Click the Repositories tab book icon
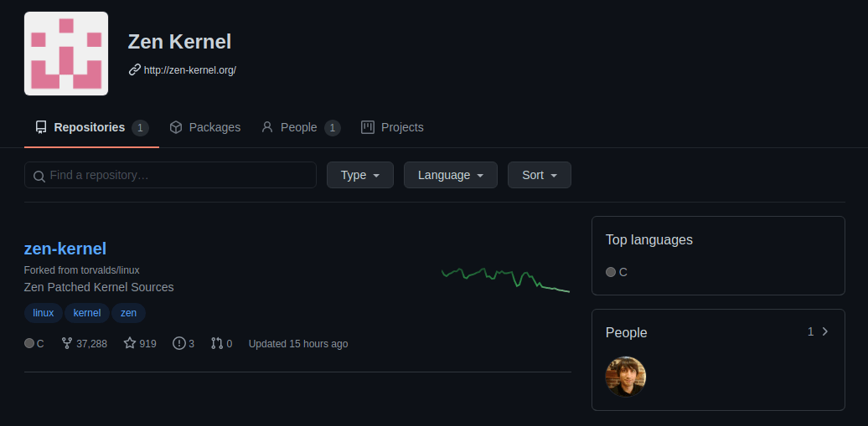The image size is (868, 426). [41, 127]
